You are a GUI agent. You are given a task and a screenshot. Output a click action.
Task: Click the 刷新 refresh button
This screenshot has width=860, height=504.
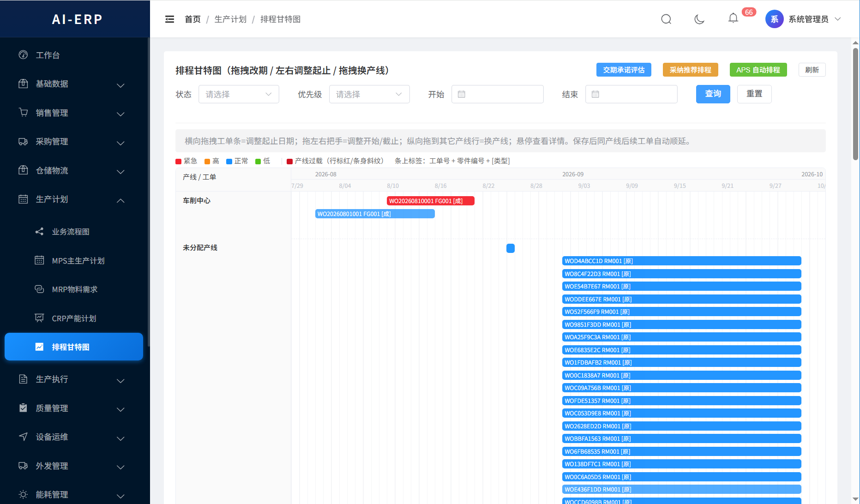coord(812,70)
